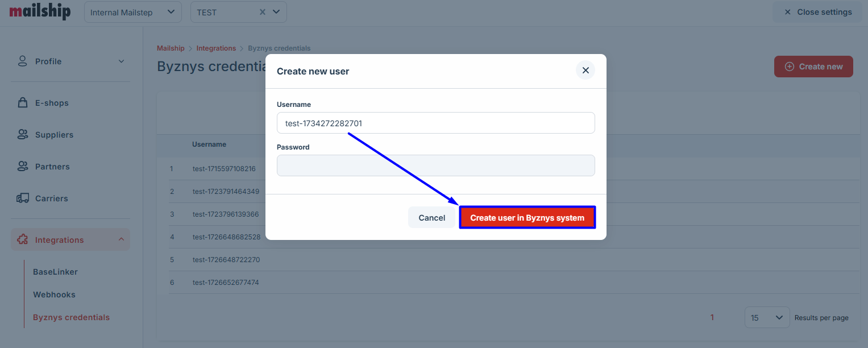Collapse the Integrations section chevron
Image resolution: width=868 pixels, height=348 pixels.
point(121,240)
